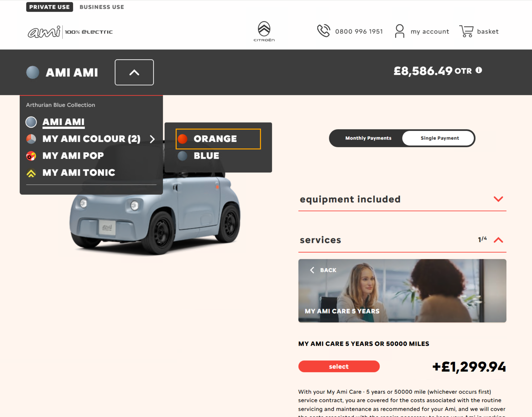The width and height of the screenshot is (532, 417).
Task: Click the my account link text
Action: [x=429, y=31]
